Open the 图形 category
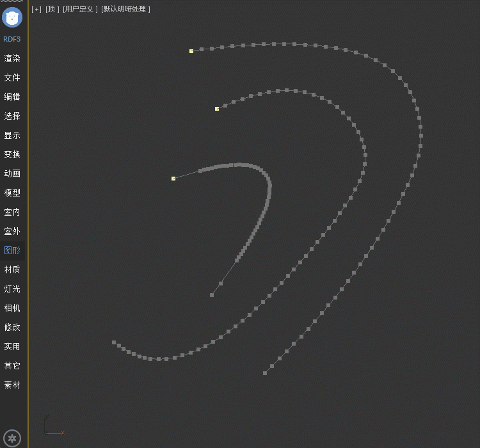Viewport: 480px width, 448px height. [x=12, y=250]
